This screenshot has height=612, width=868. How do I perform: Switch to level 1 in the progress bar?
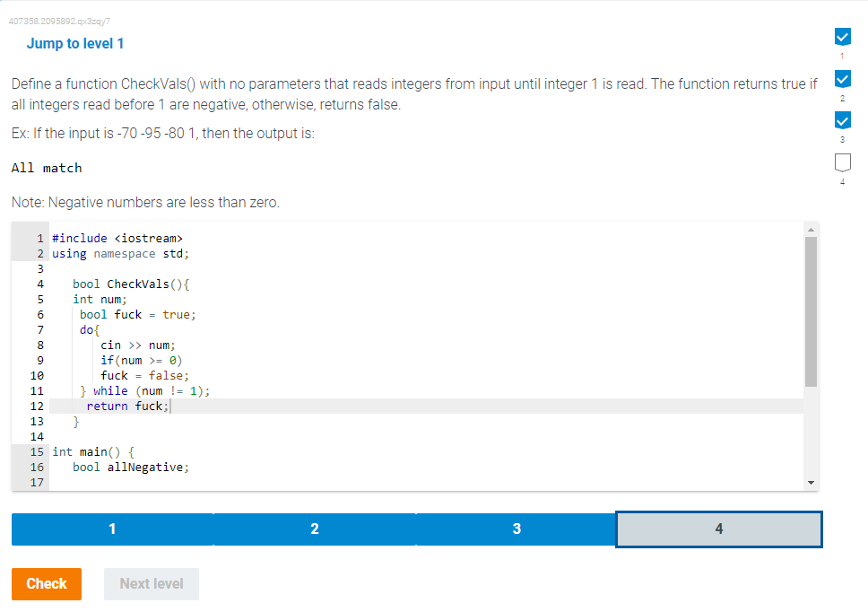(111, 529)
